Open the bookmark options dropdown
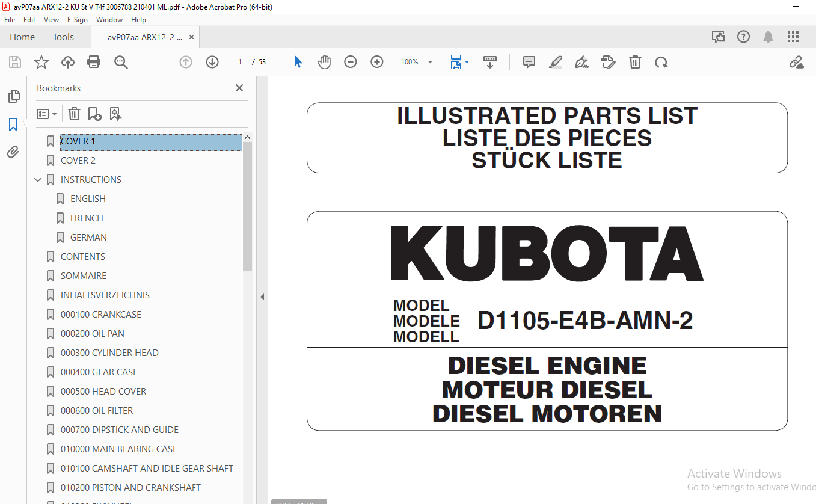Image resolution: width=816 pixels, height=504 pixels. [46, 114]
